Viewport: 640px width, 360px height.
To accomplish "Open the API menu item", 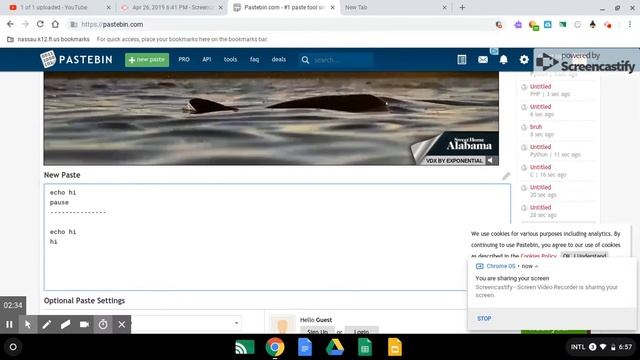I will [x=207, y=60].
